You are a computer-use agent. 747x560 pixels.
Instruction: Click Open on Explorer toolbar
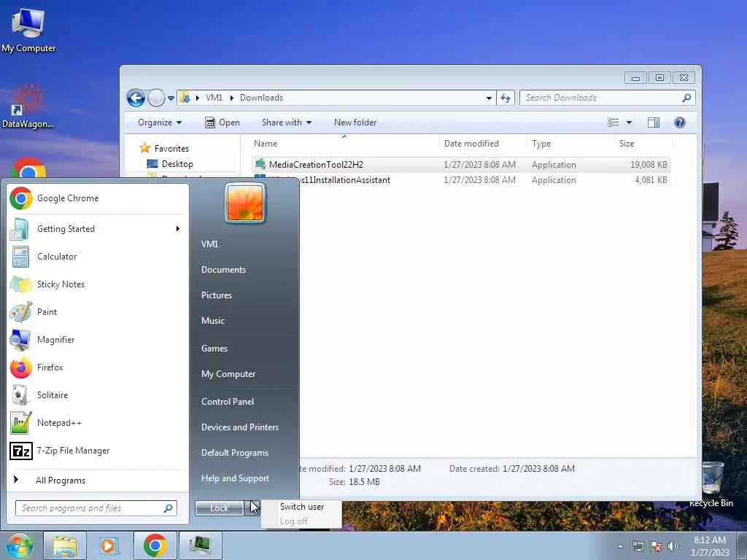[x=222, y=122]
